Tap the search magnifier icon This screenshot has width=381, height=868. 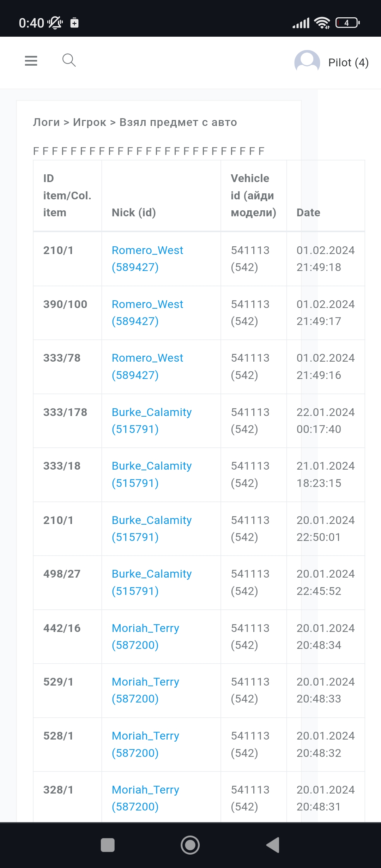(69, 60)
